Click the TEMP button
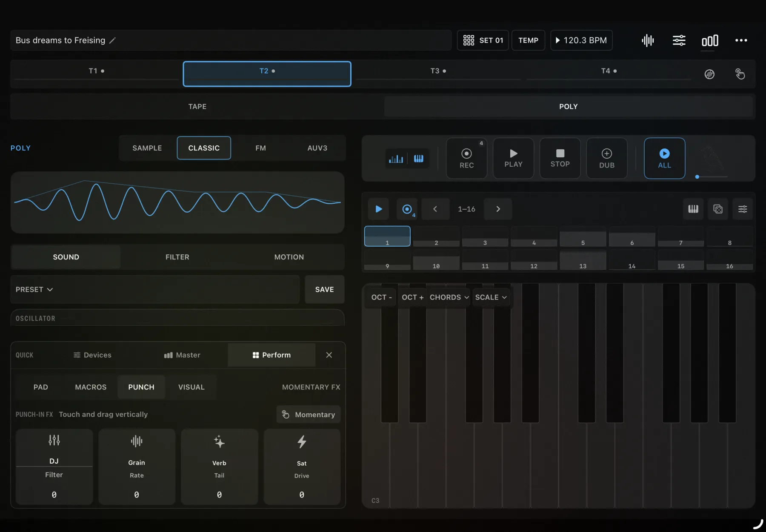 (x=528, y=40)
